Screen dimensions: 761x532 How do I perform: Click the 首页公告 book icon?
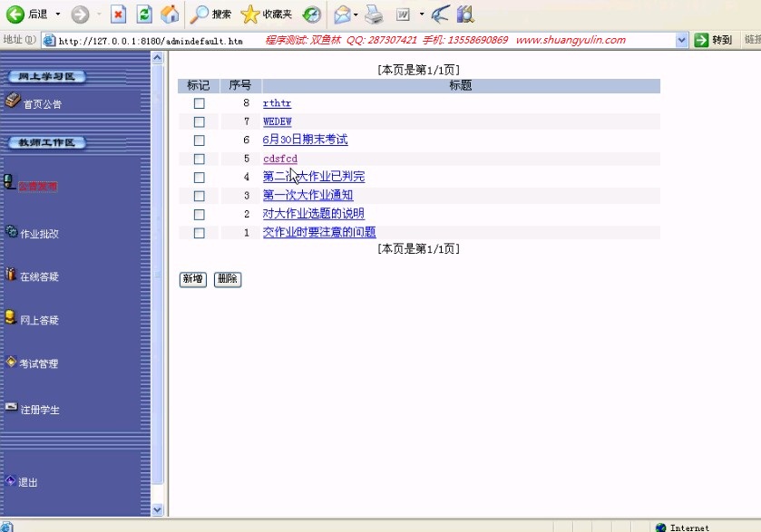pos(13,100)
